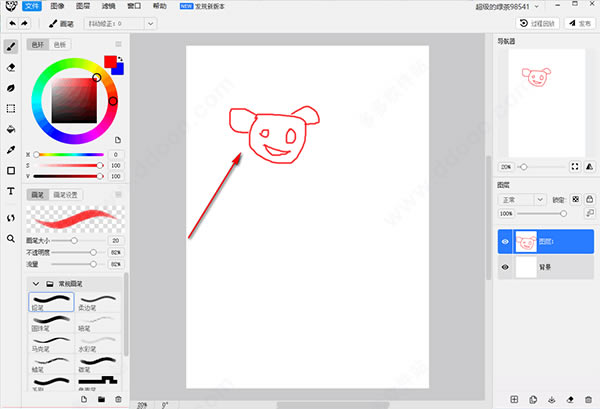Select the Eyedropper color picker tool
The image size is (600, 409).
[11, 150]
